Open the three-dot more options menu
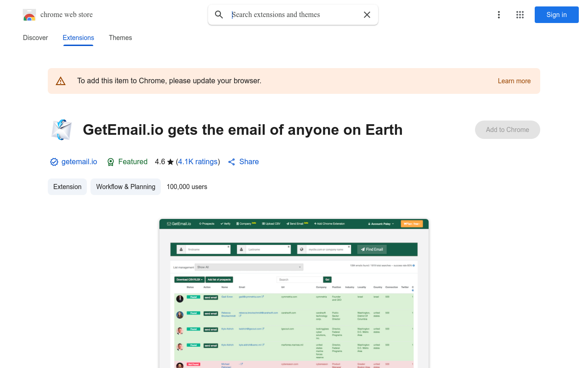This screenshot has width=588, height=368. tap(499, 15)
